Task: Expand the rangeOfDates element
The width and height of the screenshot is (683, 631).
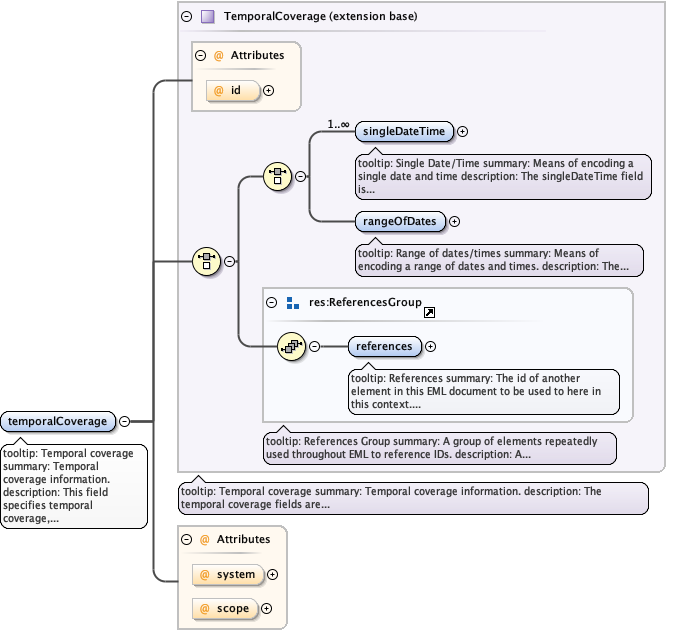Action: (x=454, y=221)
